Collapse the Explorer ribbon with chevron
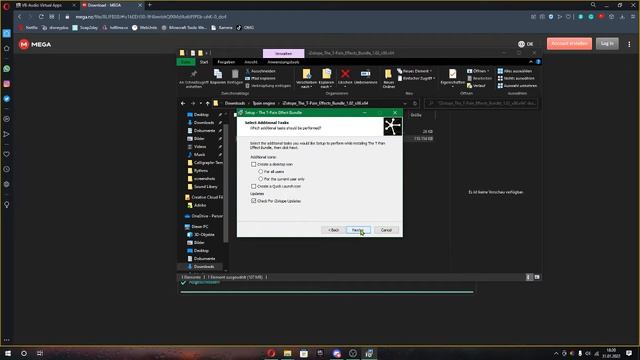640x360 pixels. click(531, 62)
